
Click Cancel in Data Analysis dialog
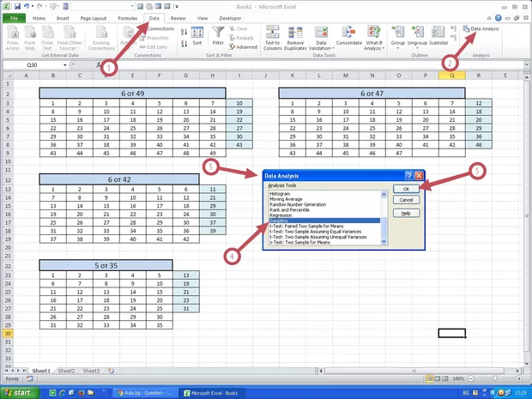click(407, 200)
